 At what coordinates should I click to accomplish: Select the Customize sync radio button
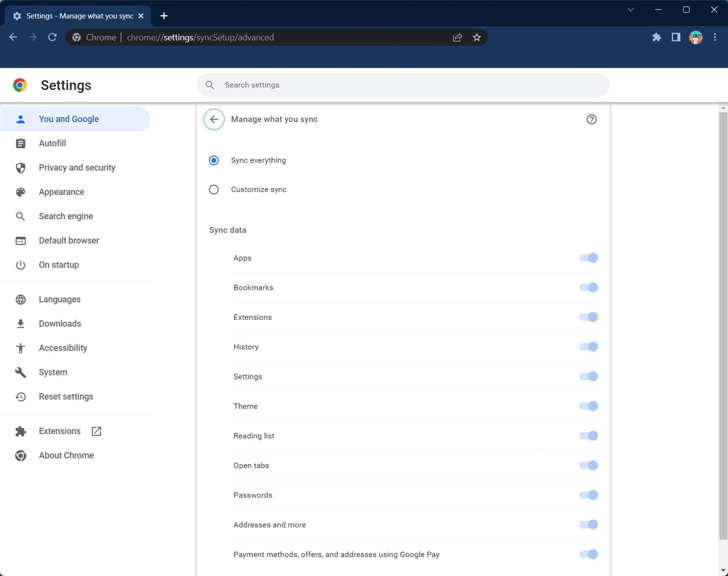[x=214, y=190]
